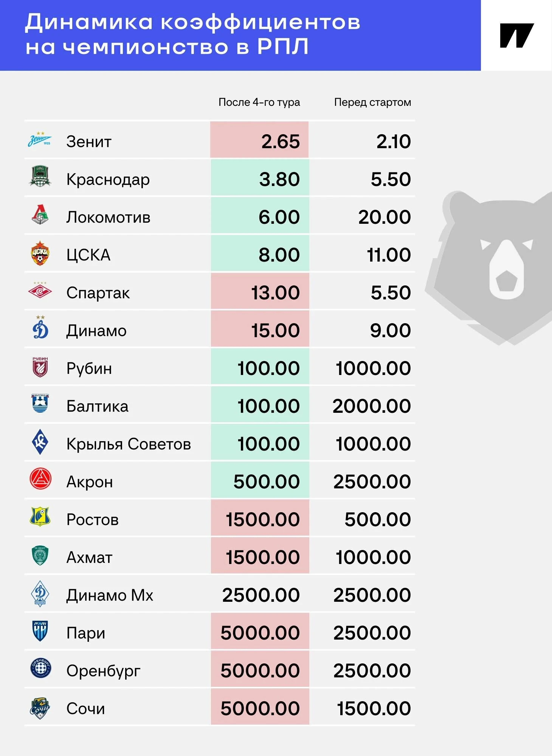Click the 'После 4-го тура' column header
This screenshot has height=756, width=552.
click(259, 102)
